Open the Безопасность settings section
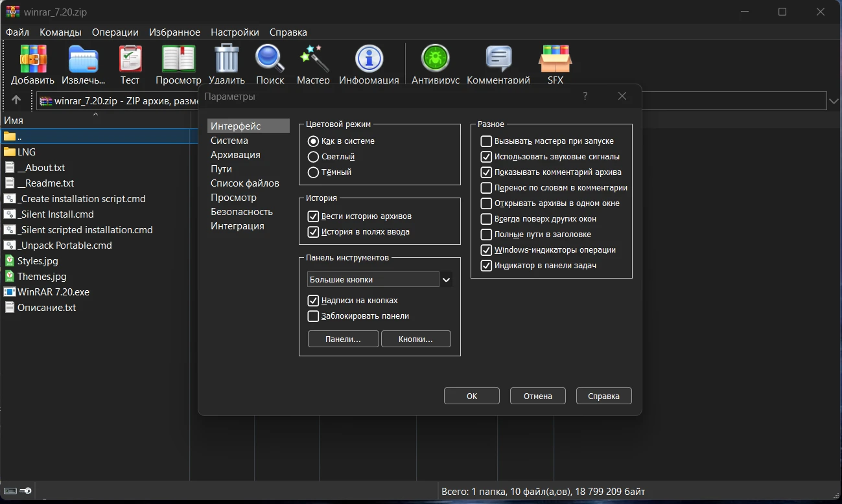Screen dimensions: 842x504 coord(241,212)
